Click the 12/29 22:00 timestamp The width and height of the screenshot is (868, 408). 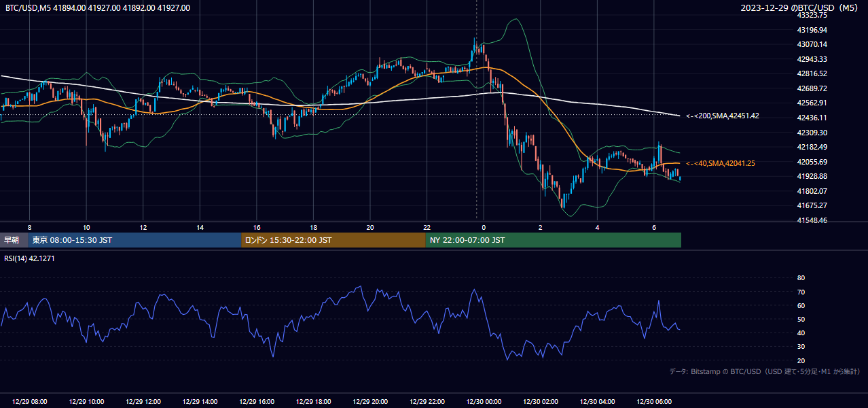pos(427,402)
